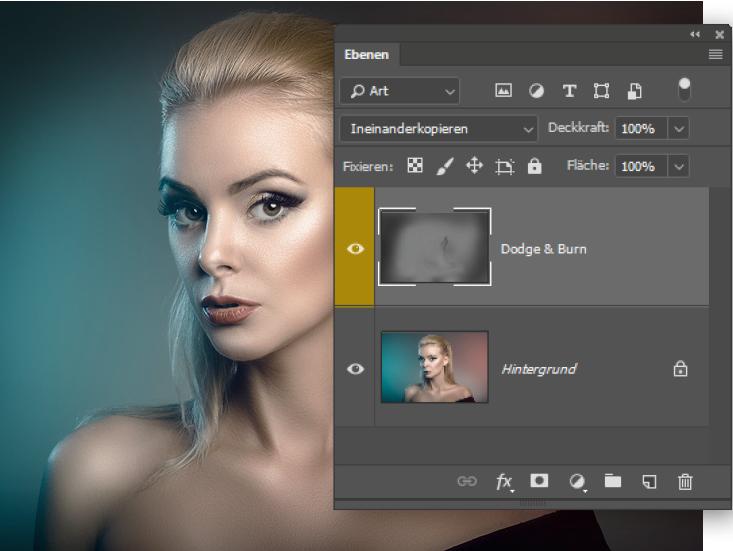Click the Fläche fill value field
This screenshot has width=733, height=551.
tap(638, 167)
